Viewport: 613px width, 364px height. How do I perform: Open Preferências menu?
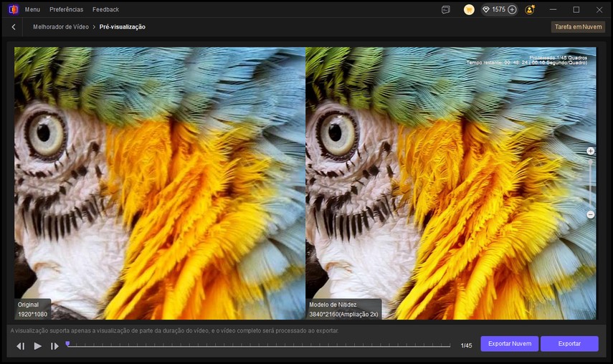click(x=66, y=9)
